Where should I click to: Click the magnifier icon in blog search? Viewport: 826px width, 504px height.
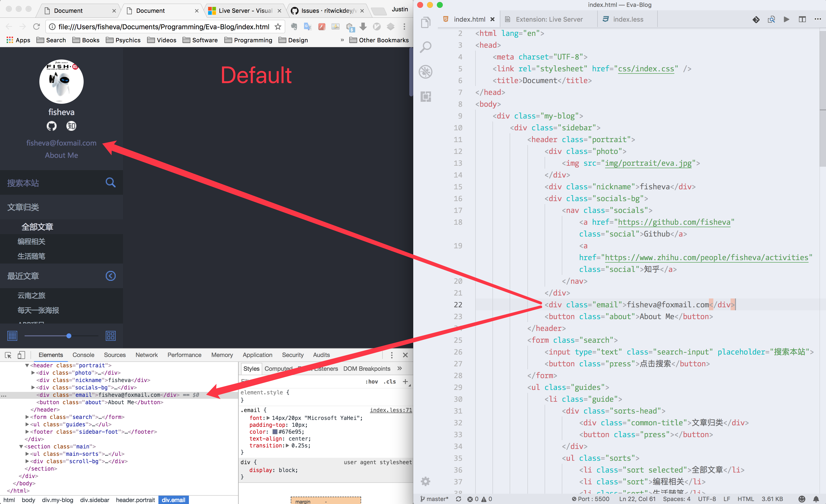[111, 182]
